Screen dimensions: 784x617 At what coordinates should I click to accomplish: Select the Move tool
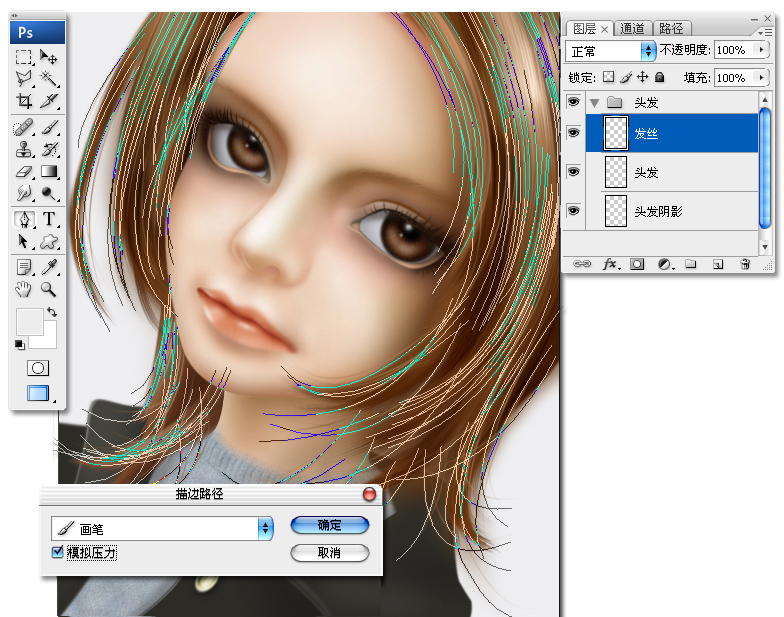click(48, 57)
